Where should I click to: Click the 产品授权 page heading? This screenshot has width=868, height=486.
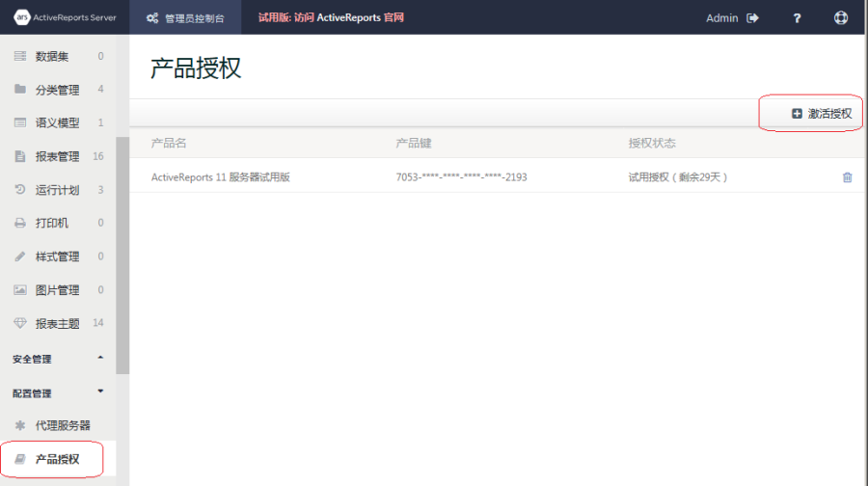(196, 68)
